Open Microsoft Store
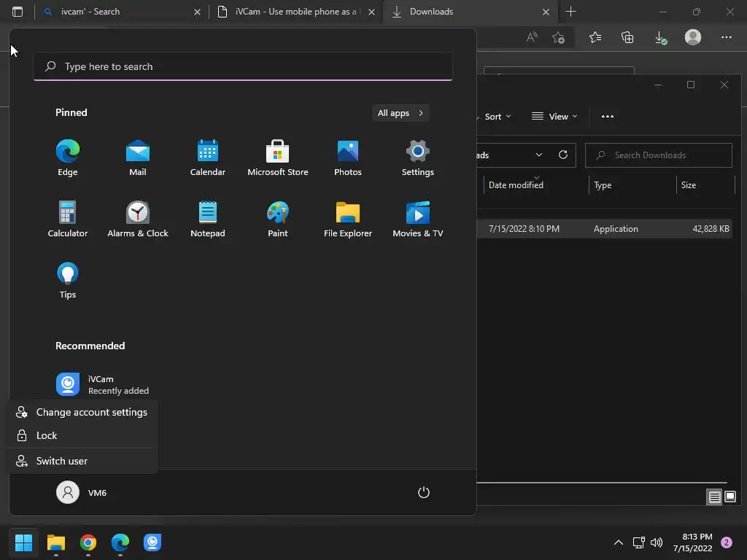 click(278, 158)
